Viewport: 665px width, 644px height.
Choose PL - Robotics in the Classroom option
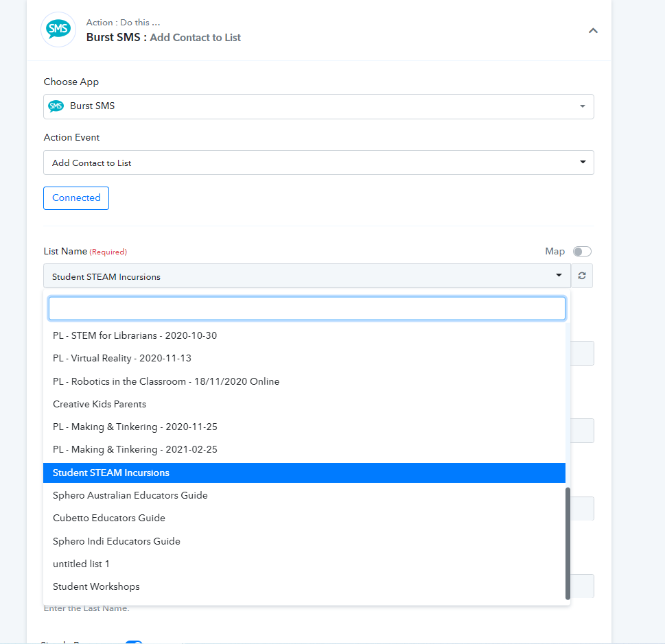coord(304,381)
